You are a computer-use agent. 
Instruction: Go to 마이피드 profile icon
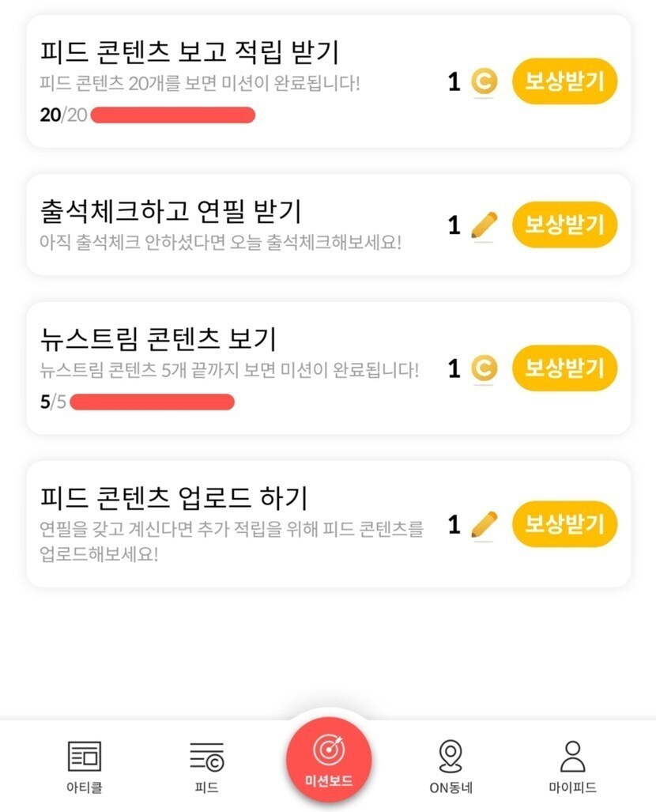pos(572,757)
